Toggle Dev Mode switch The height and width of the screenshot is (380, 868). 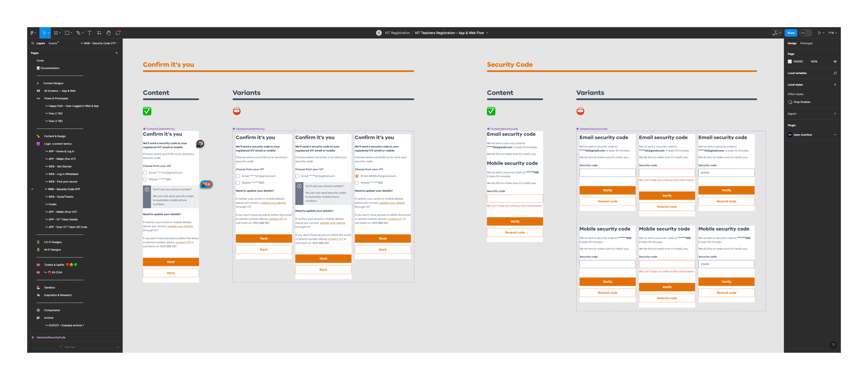(806, 33)
